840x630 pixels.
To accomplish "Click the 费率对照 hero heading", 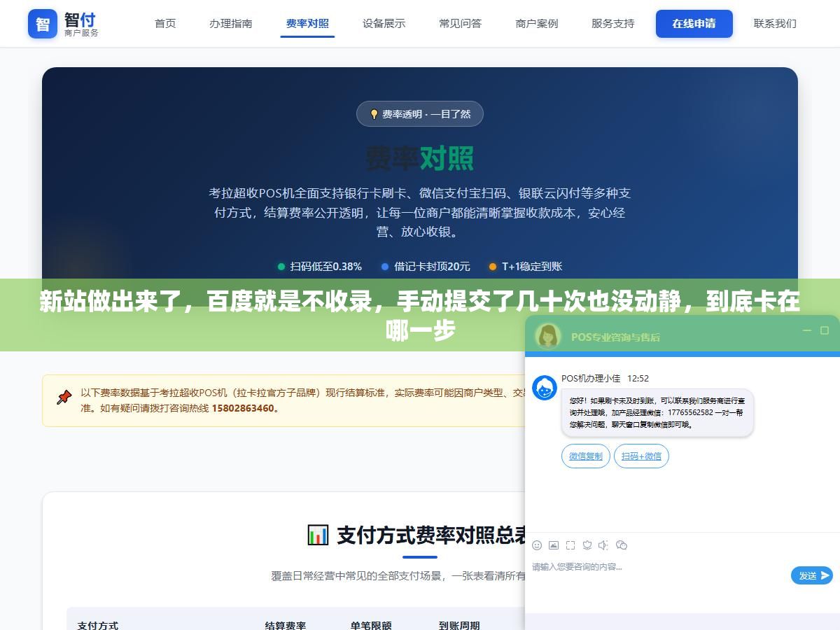I will pos(420,158).
